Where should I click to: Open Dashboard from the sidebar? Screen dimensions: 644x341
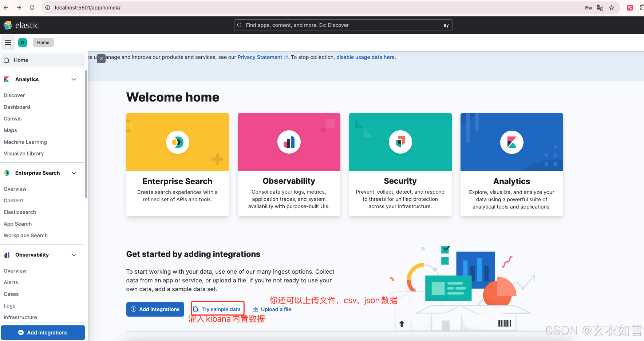(17, 107)
